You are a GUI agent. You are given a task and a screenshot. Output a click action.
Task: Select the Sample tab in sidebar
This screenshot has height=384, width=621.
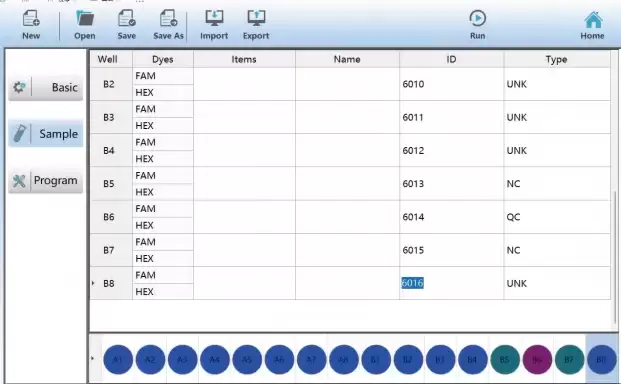[46, 134]
